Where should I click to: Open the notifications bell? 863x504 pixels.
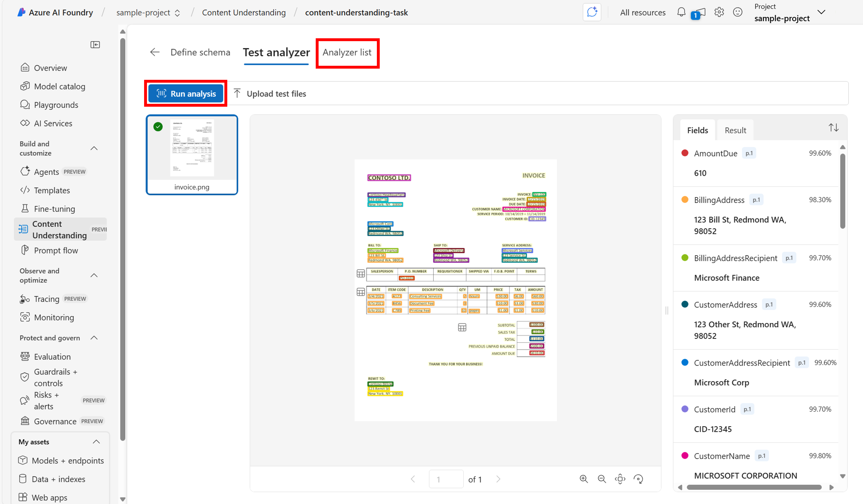(681, 12)
